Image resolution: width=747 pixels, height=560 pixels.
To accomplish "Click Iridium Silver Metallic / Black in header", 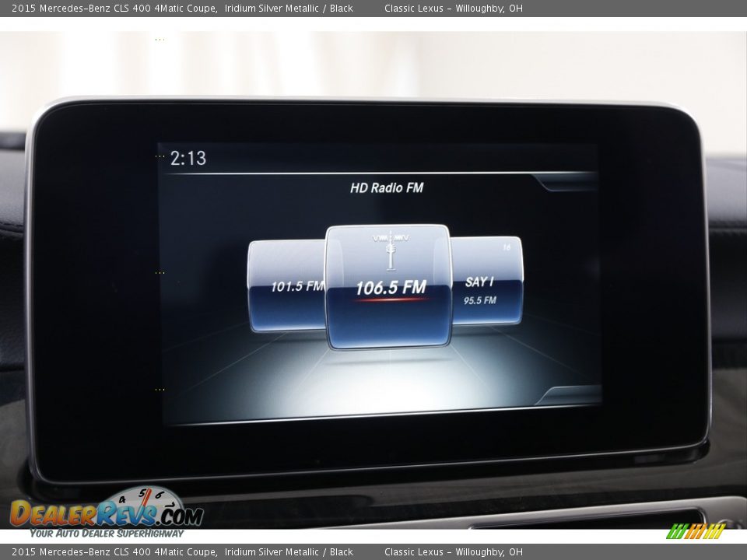I will (x=289, y=9).
